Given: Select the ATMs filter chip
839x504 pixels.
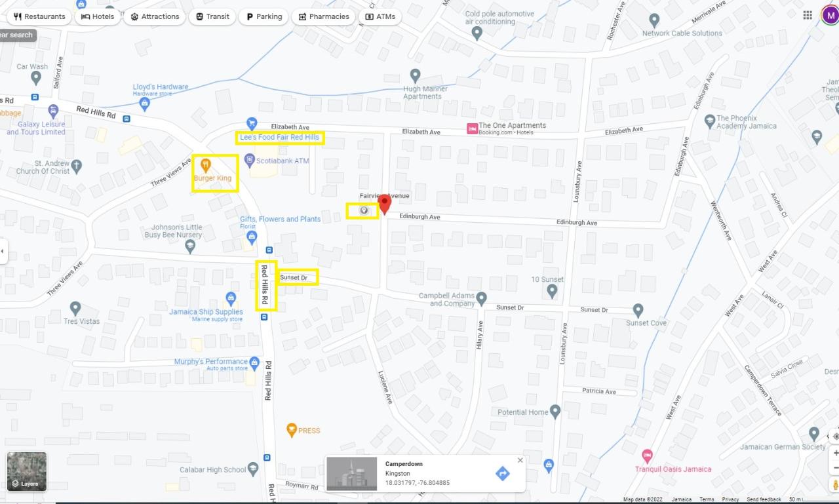Looking at the screenshot, I should click(x=380, y=16).
